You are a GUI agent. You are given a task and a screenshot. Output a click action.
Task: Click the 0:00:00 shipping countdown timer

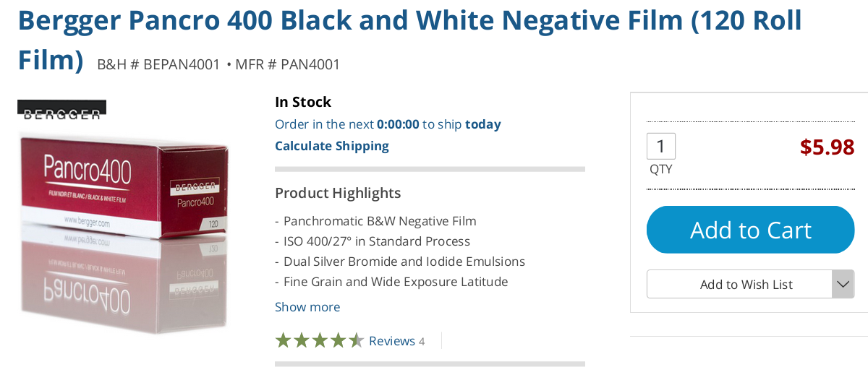coord(398,124)
